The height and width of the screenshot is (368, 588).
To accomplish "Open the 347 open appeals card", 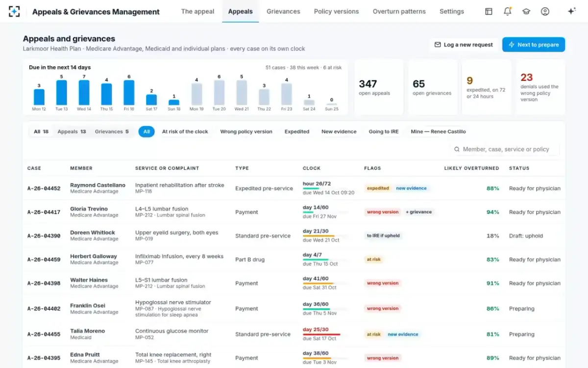I will (379, 87).
